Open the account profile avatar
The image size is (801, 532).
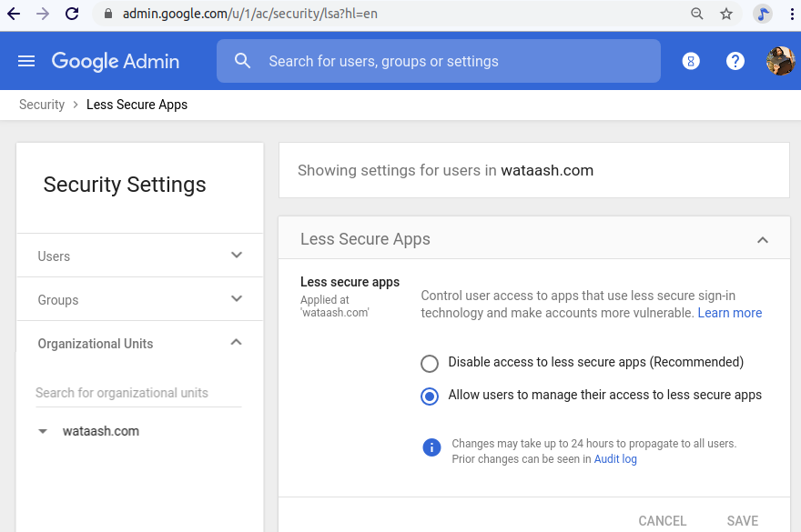780,61
